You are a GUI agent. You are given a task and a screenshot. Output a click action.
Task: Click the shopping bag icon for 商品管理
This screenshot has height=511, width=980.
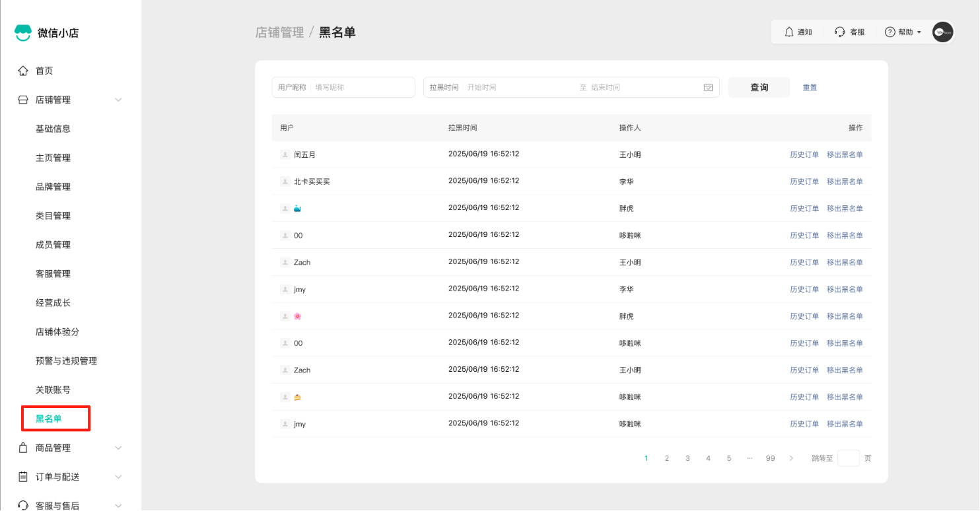click(23, 448)
